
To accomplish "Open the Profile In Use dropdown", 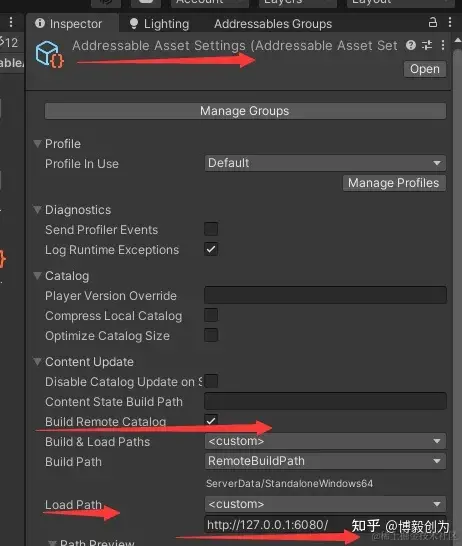I will pyautogui.click(x=325, y=163).
